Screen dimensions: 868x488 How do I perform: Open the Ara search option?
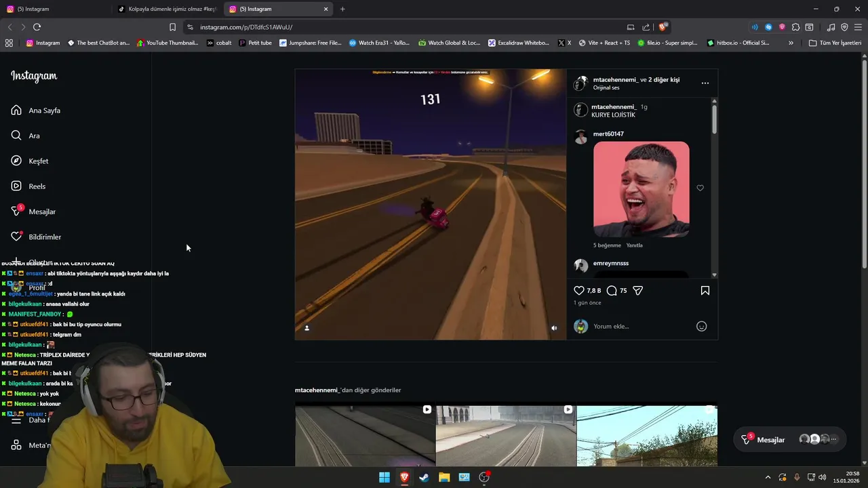click(x=25, y=136)
